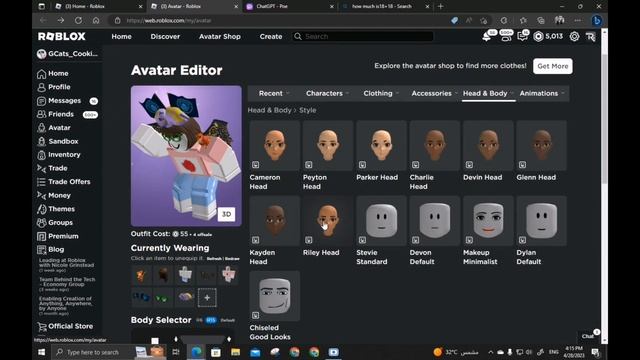Screen dimensions: 640x360
Task: Open Discover in top navigation
Action: click(x=165, y=36)
